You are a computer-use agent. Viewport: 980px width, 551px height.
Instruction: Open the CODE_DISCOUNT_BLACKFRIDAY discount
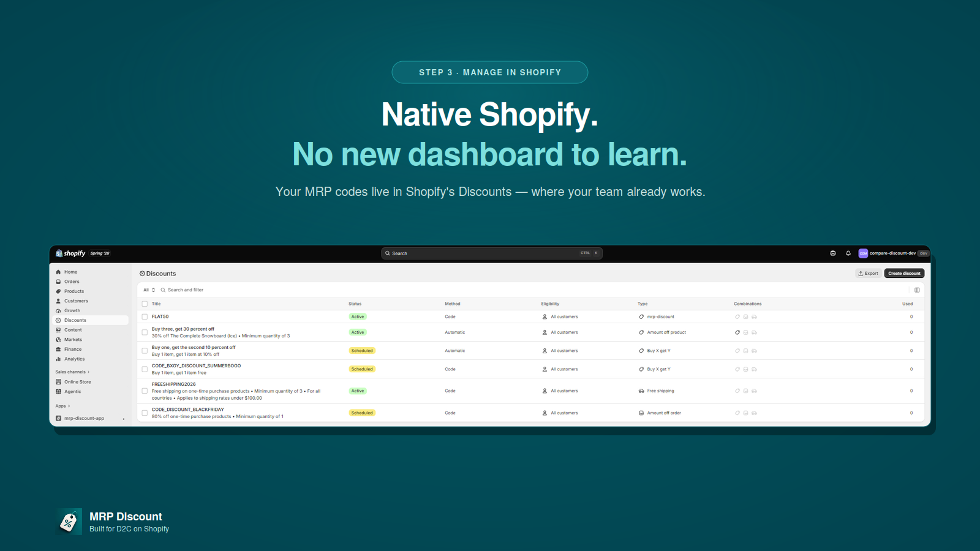pyautogui.click(x=188, y=410)
